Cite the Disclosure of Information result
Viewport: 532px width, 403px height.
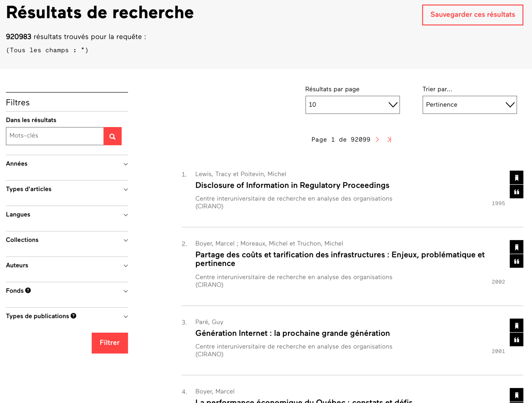pos(516,192)
